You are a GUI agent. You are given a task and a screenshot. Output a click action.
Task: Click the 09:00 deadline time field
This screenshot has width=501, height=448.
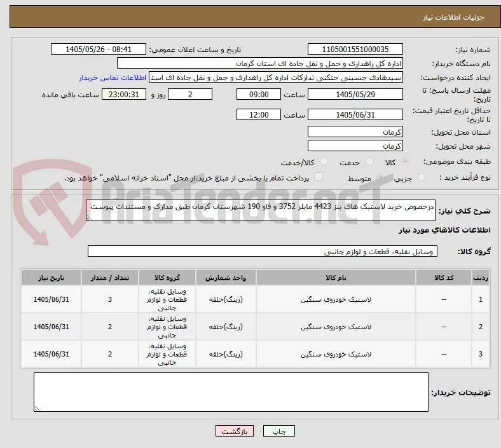click(x=259, y=95)
